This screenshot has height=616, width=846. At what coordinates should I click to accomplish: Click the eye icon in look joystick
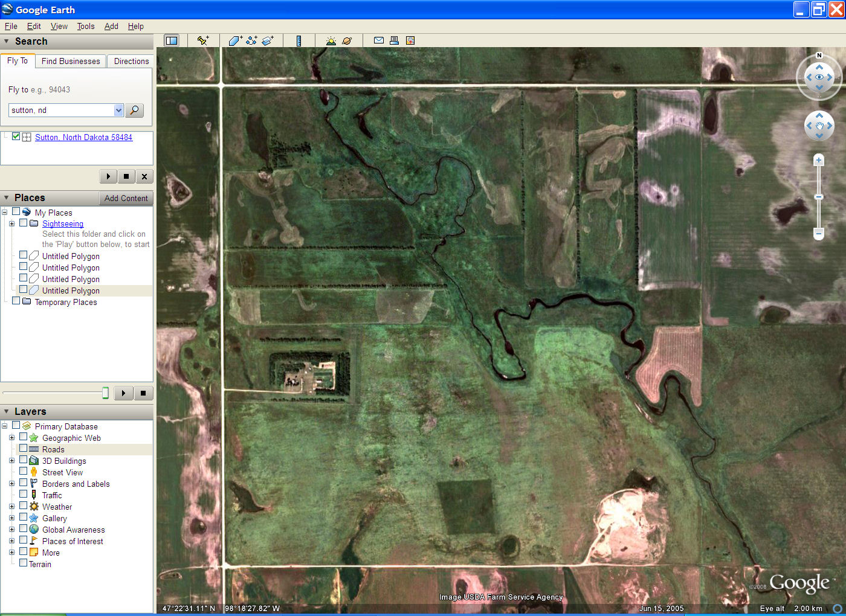(819, 77)
